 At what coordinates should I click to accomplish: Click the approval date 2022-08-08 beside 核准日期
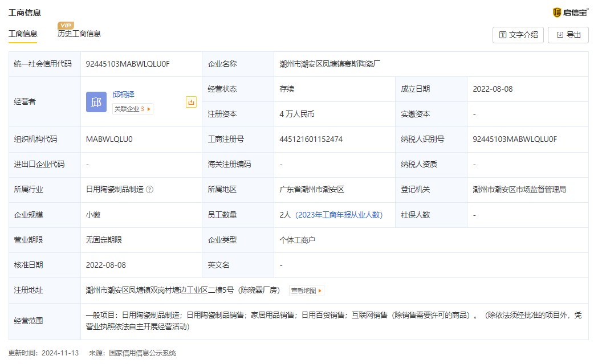(x=105, y=265)
